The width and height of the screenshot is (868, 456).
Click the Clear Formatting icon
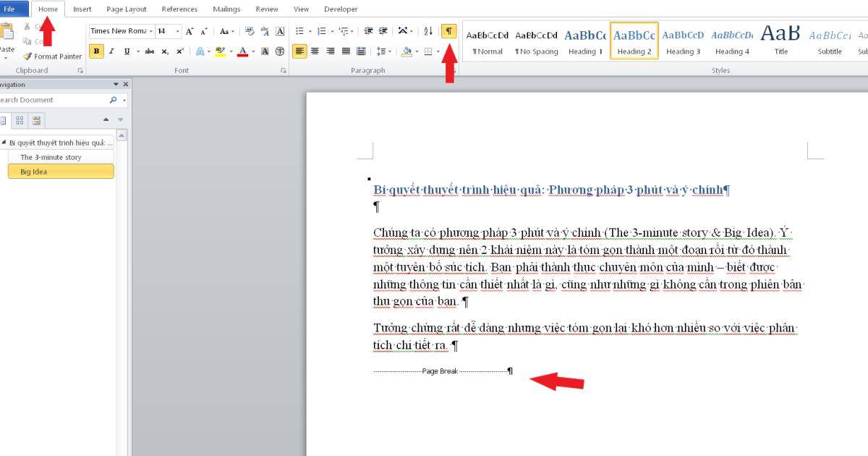click(250, 31)
